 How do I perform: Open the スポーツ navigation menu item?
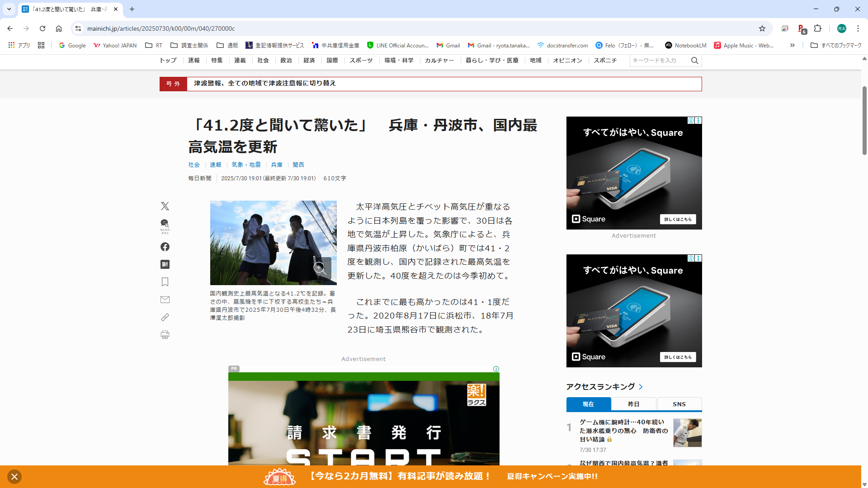coord(361,61)
